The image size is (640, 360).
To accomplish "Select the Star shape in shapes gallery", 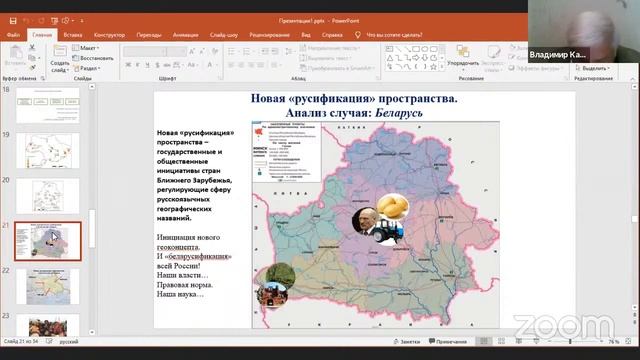I will click(433, 67).
